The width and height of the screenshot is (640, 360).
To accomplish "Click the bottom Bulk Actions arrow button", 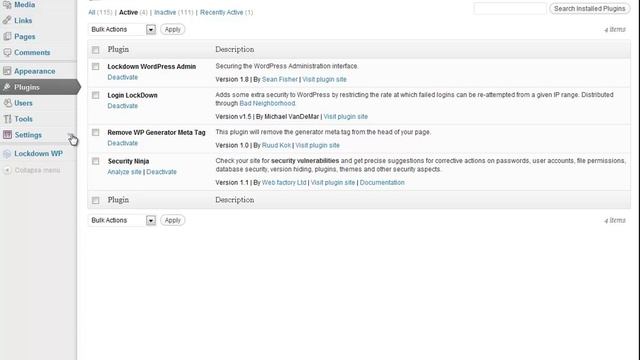I will tap(151, 220).
